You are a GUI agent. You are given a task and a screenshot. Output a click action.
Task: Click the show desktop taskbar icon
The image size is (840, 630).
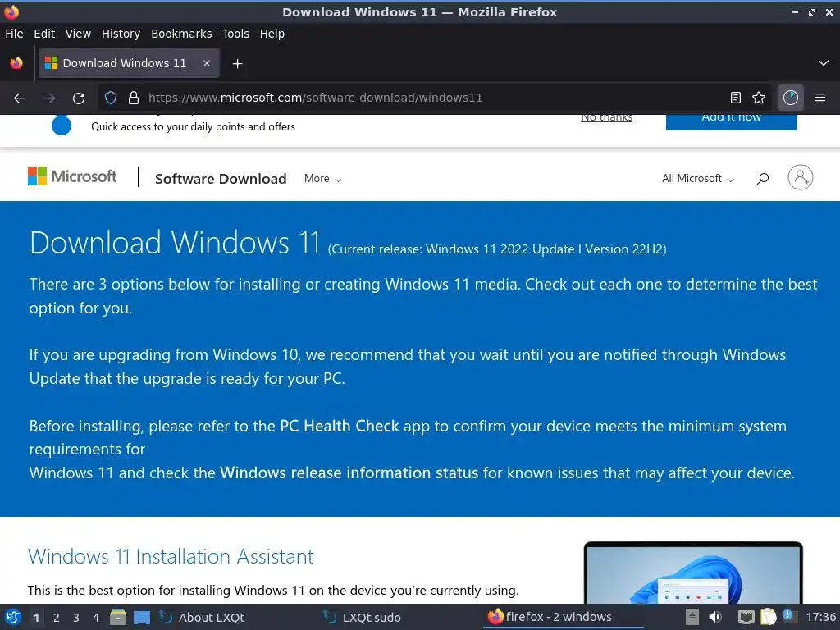pyautogui.click(x=142, y=618)
